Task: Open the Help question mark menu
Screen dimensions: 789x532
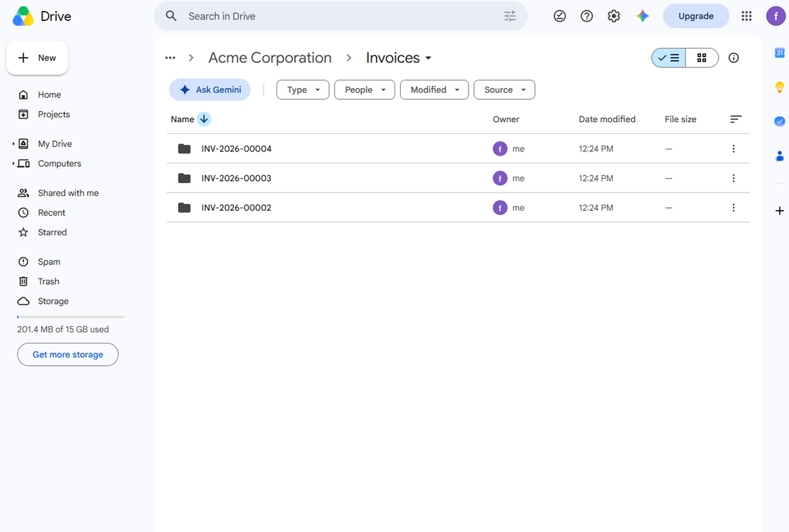Action: [x=587, y=16]
